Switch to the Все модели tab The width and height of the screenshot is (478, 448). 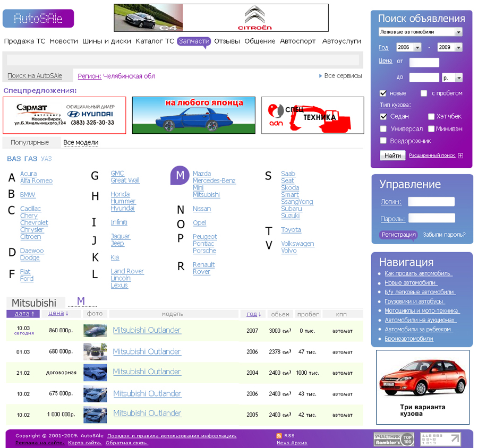tap(81, 142)
